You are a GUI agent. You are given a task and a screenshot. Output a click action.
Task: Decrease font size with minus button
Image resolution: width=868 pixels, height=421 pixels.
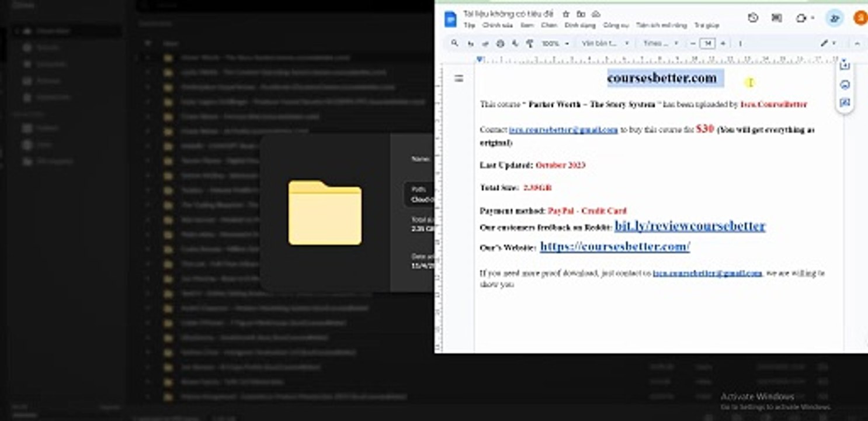click(x=693, y=43)
